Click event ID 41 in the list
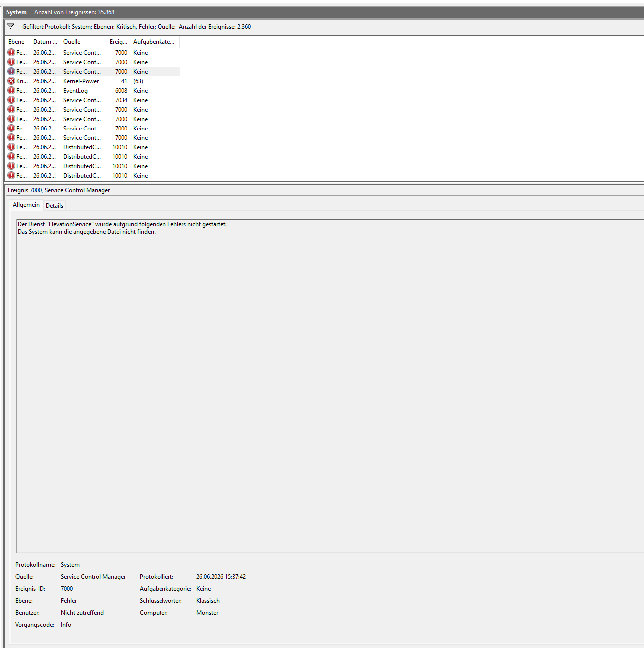Screen dimensions: 644x648 click(x=124, y=81)
